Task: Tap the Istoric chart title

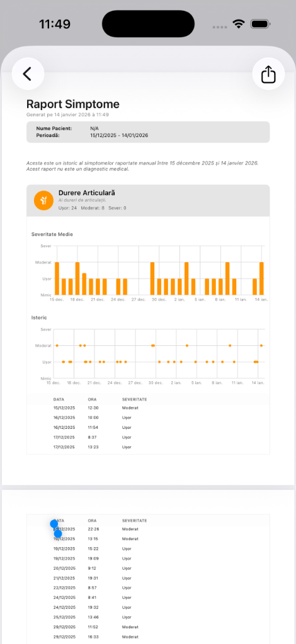Action: [39, 318]
